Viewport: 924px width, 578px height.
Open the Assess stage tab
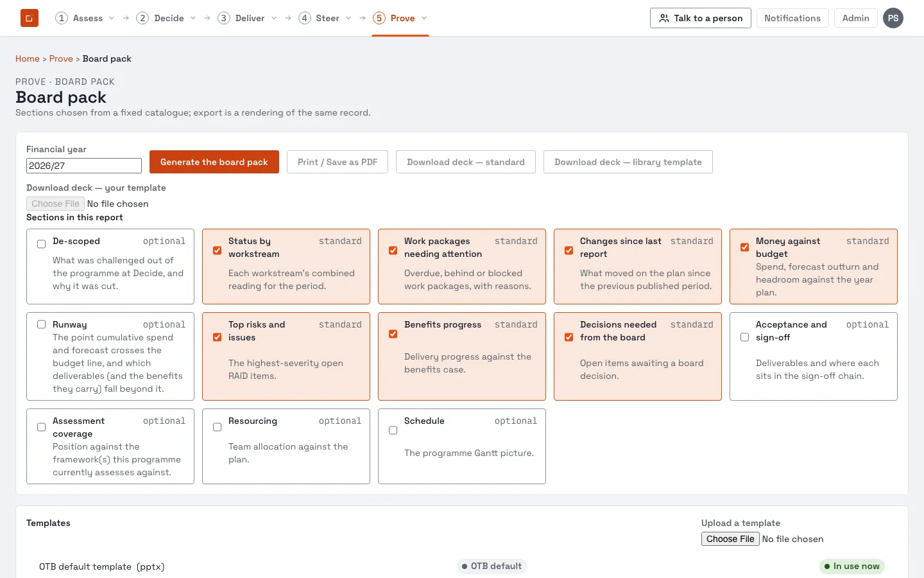tap(79, 18)
